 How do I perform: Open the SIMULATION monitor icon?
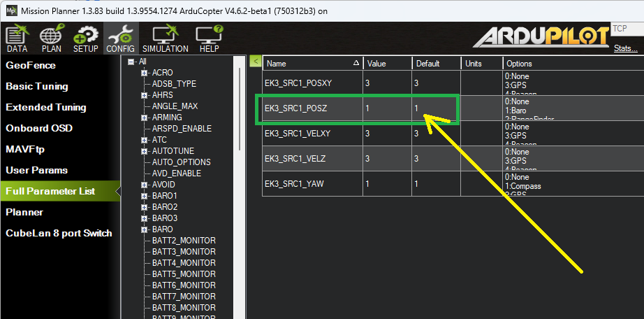[165, 39]
